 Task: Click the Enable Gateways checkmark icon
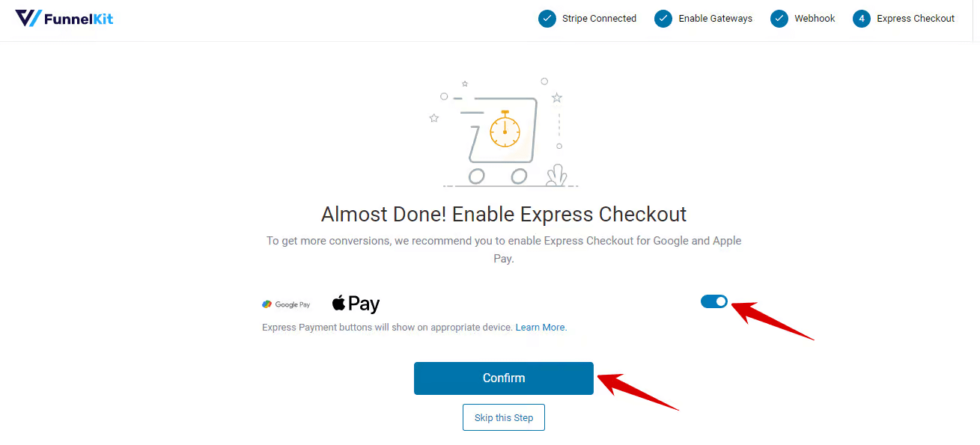pyautogui.click(x=663, y=19)
